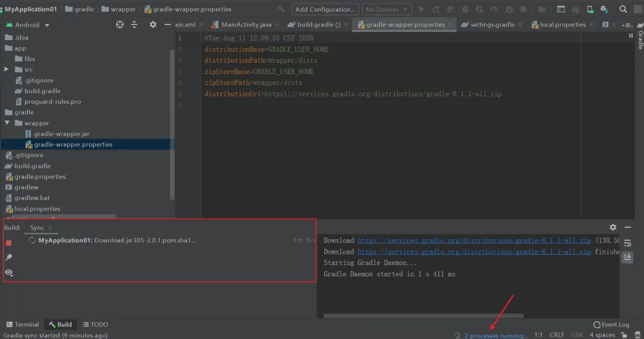Click the search magnifier in top toolbar
This screenshot has height=339, width=644.
tap(623, 9)
